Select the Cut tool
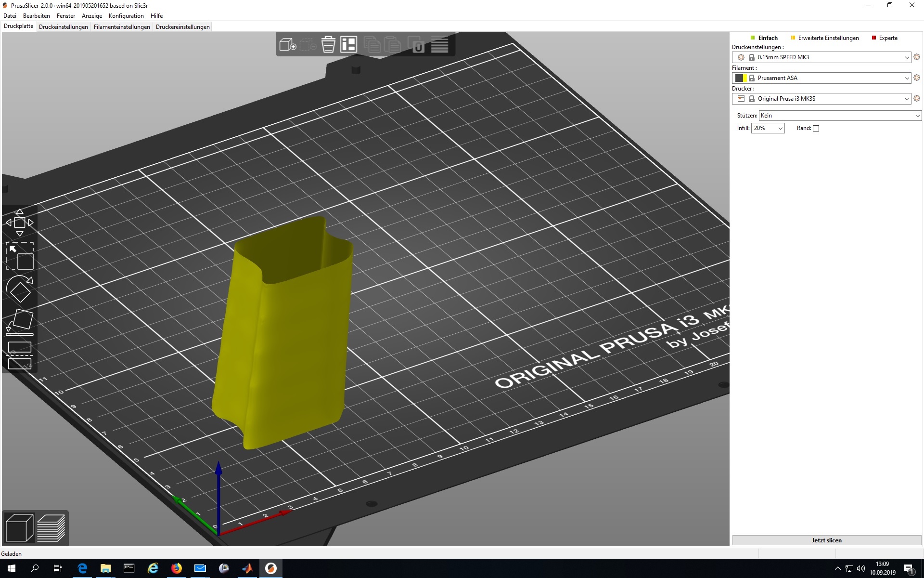 coord(20,355)
